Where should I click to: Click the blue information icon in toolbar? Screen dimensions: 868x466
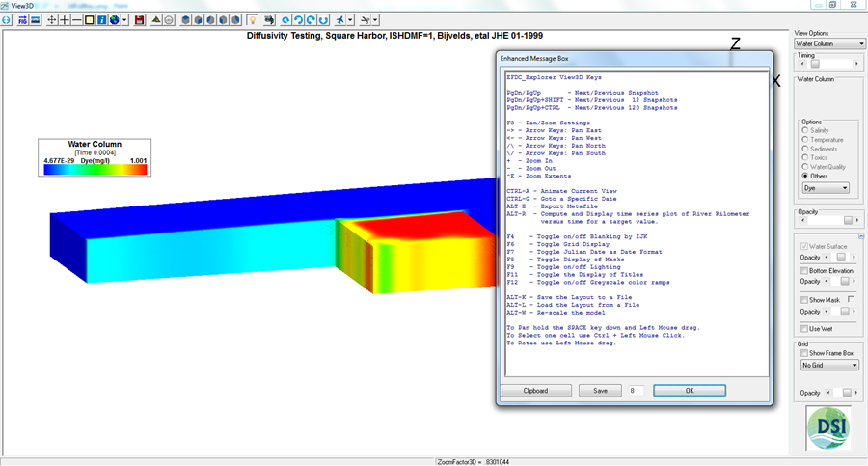(x=102, y=20)
